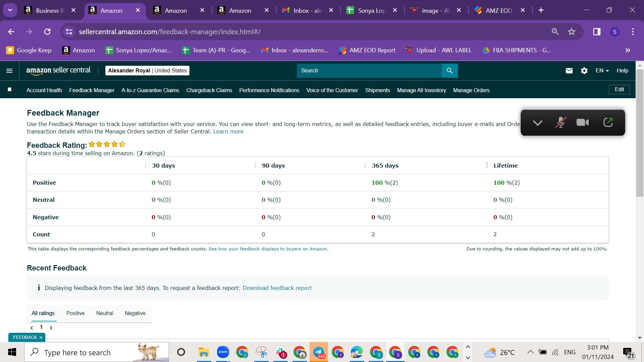Click the Seller Central search field
Image resolution: width=644 pixels, height=362 pixels.
369,71
